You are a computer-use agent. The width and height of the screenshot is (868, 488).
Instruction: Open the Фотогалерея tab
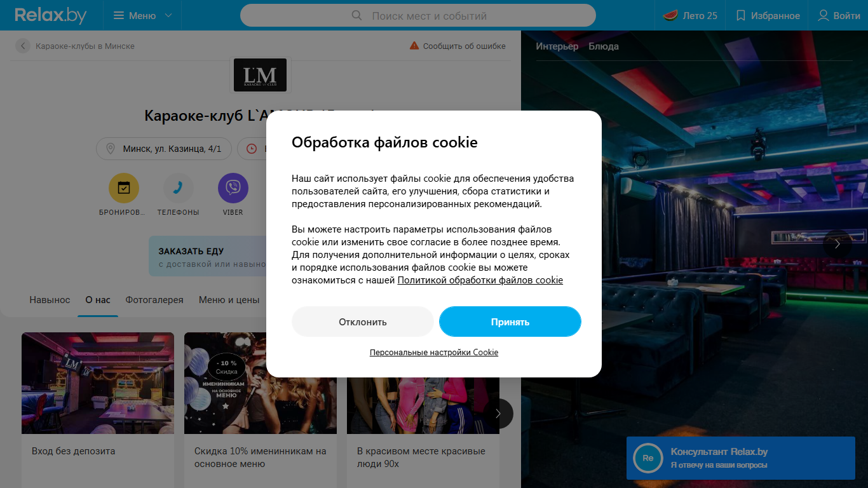point(154,300)
